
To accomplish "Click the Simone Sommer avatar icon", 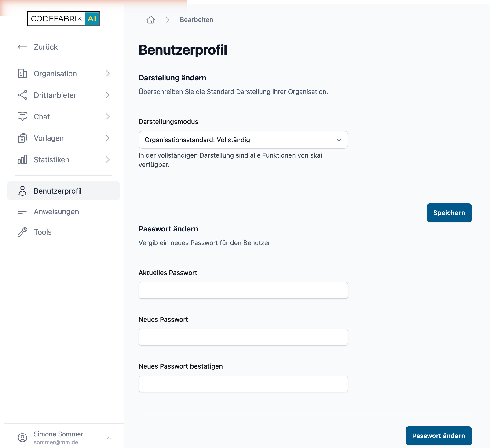I will [22, 437].
